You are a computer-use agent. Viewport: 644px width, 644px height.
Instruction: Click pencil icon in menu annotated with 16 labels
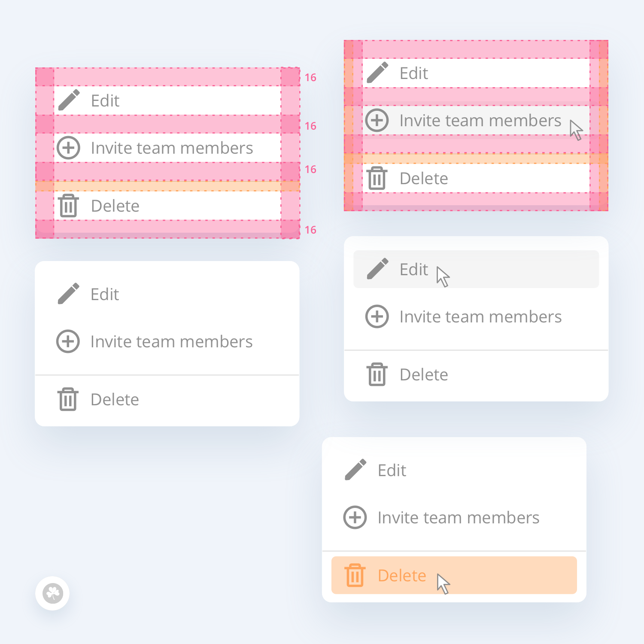pyautogui.click(x=69, y=100)
